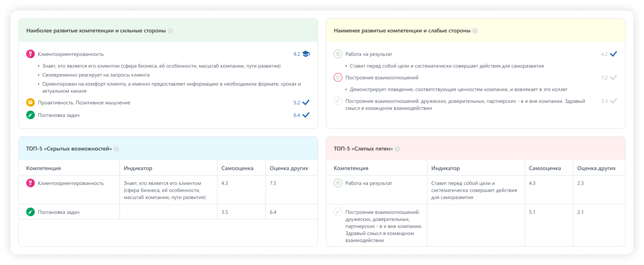The width and height of the screenshot is (644, 265).
Task: Click cell value 5.1 in blind spots table
Action: point(532,212)
